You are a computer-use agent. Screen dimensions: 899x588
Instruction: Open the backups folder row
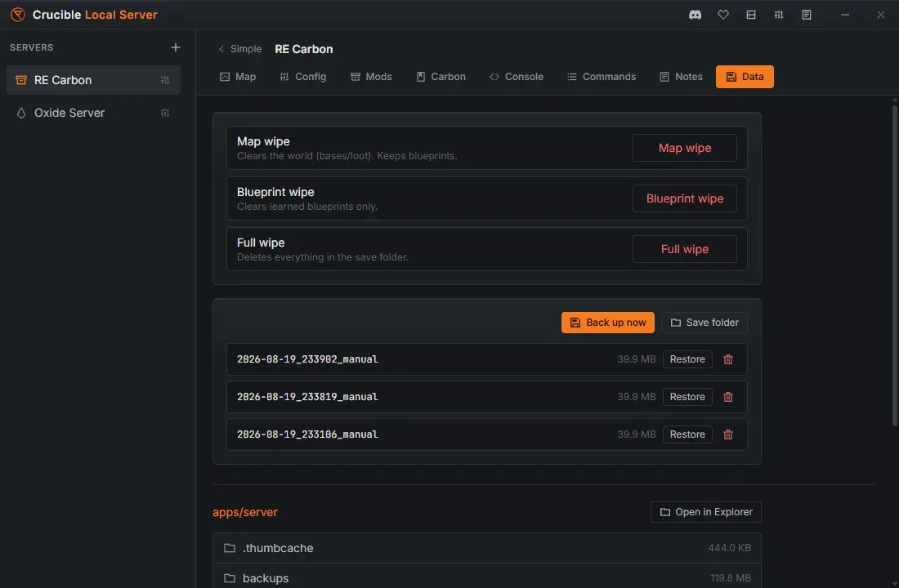coord(487,577)
